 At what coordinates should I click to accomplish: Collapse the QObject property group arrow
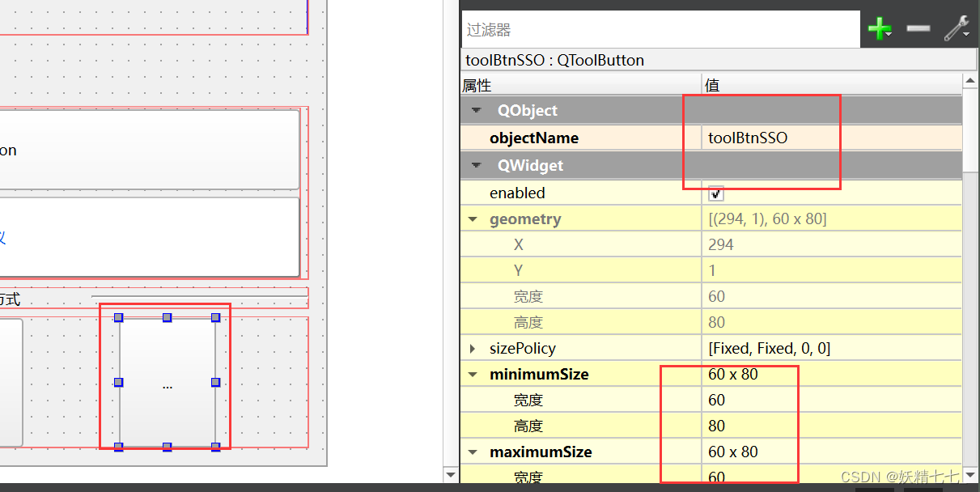477,110
